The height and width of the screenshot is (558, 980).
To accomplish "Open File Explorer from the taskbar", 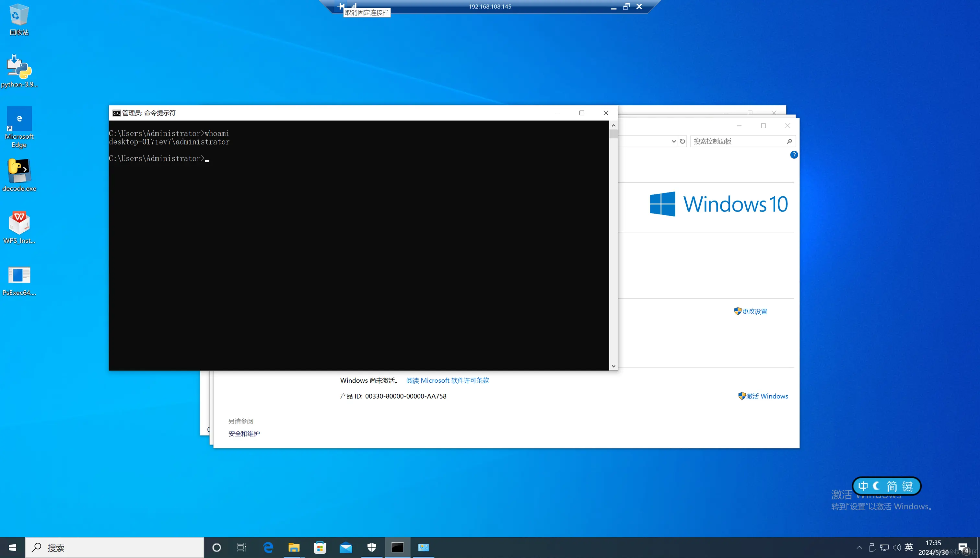I will click(294, 547).
